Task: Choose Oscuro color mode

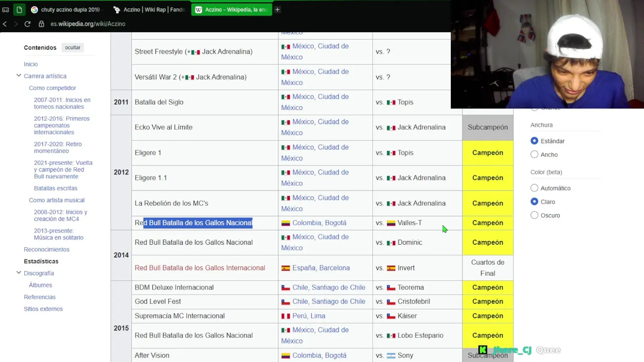Action: tap(534, 215)
